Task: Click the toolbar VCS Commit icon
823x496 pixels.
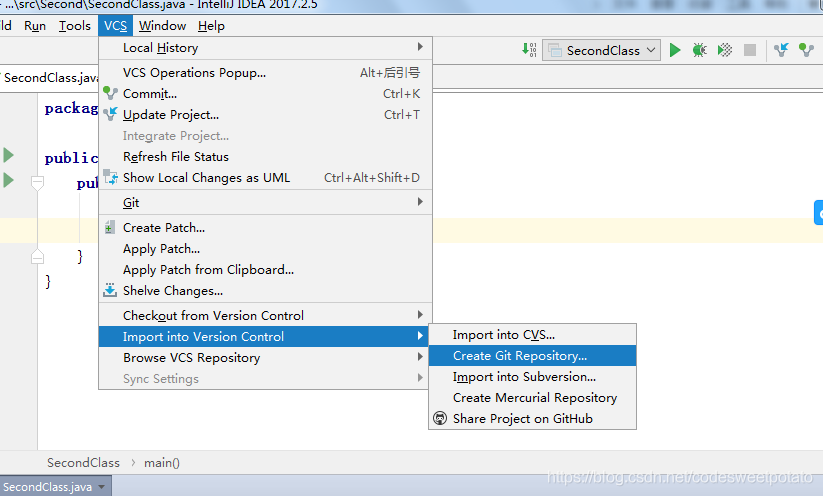Action: (806, 50)
